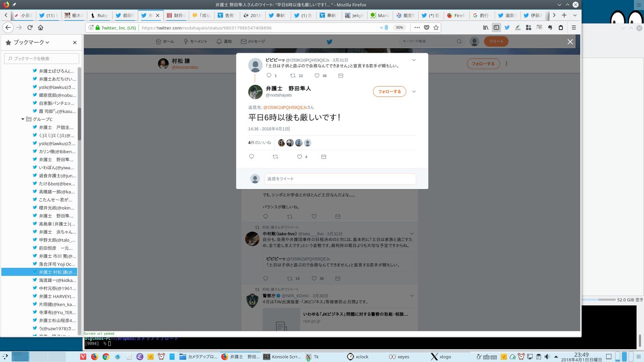Click Twitter bird extension icon in toolbar
The height and width of the screenshot is (362, 644).
click(507, 27)
